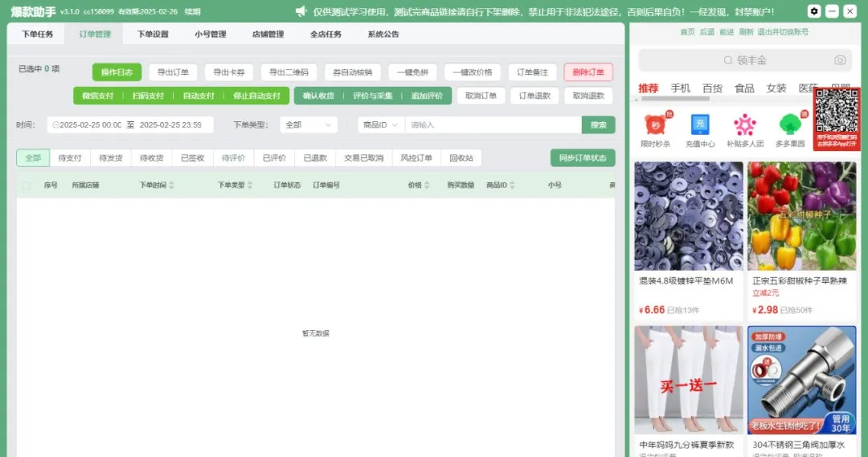Viewport: 868px width, 457px height.
Task: Select the 待发货 order status tab
Action: tap(111, 158)
